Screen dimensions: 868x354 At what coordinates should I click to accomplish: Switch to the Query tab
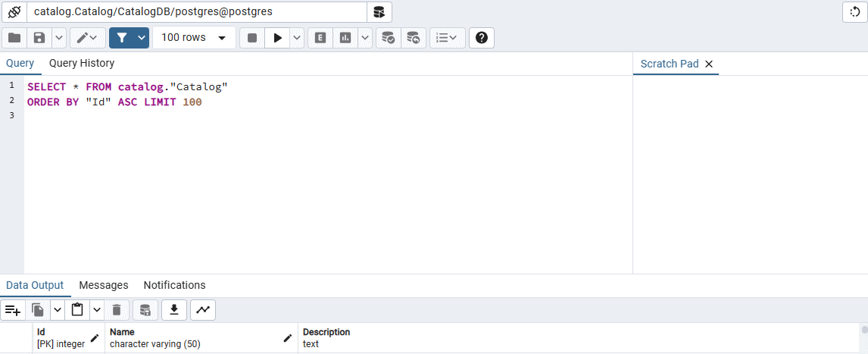click(x=20, y=63)
